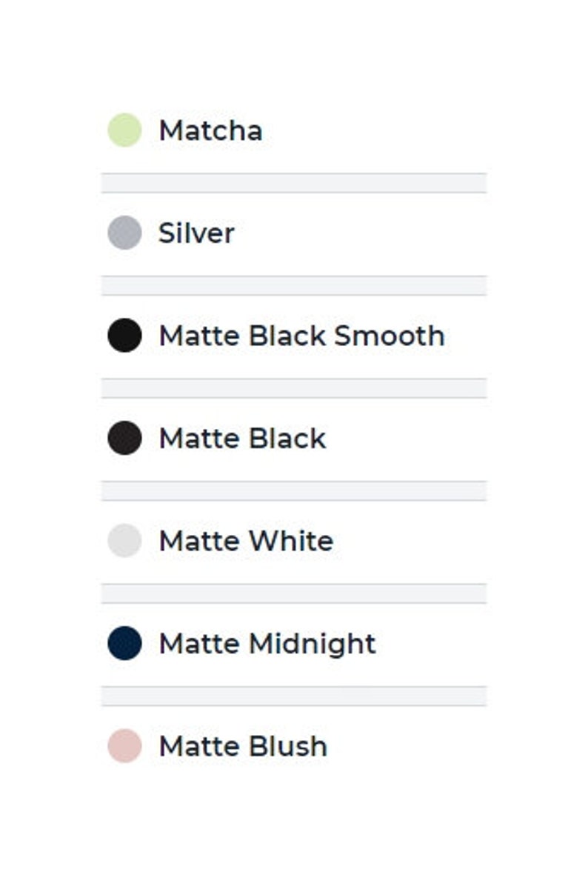Select the Matte White label text
This screenshot has width=588, height=869.
(x=246, y=541)
